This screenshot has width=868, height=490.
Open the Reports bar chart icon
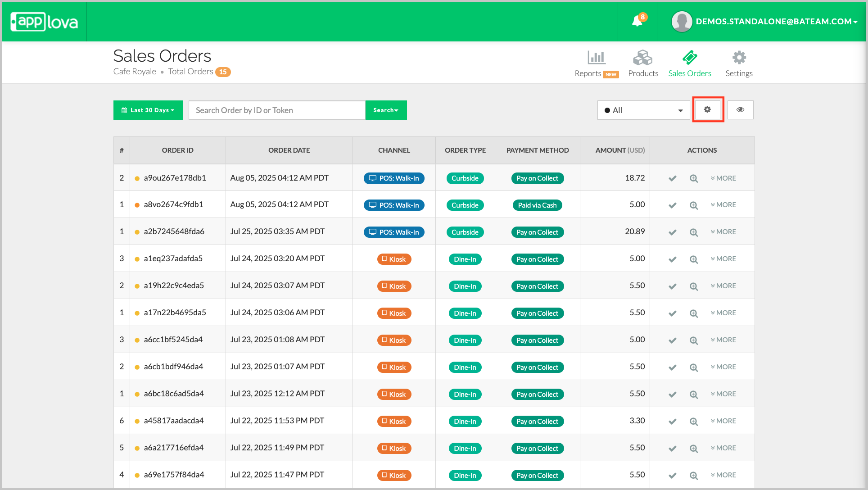pyautogui.click(x=596, y=58)
